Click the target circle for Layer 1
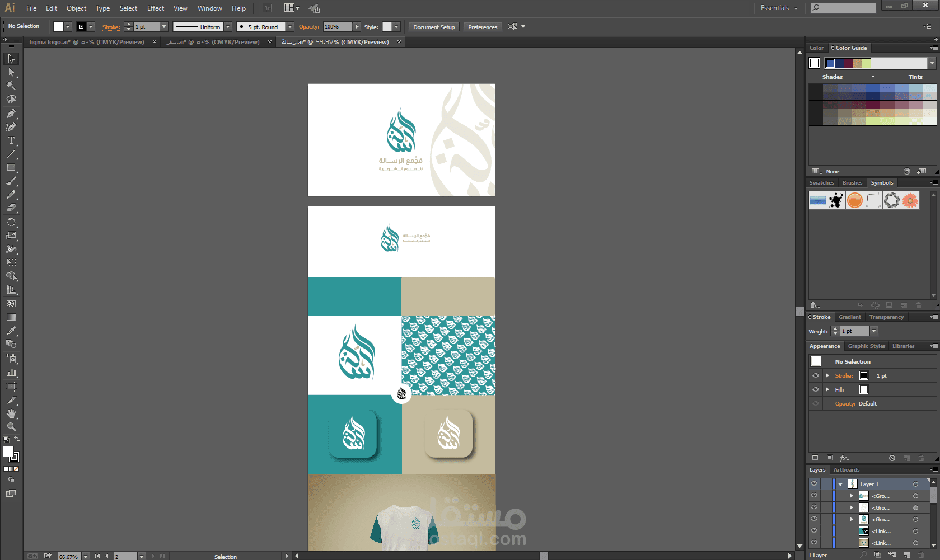 915,484
